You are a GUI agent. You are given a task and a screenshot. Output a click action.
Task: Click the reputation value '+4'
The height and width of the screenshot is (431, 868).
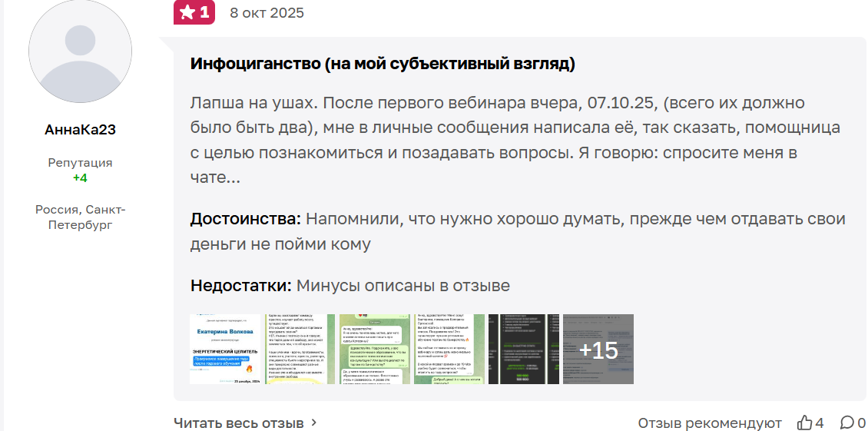(x=80, y=178)
